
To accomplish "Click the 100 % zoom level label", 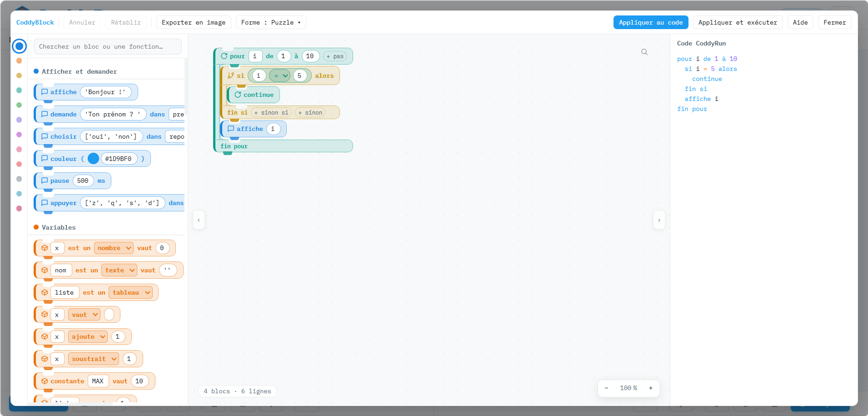I will click(x=629, y=388).
